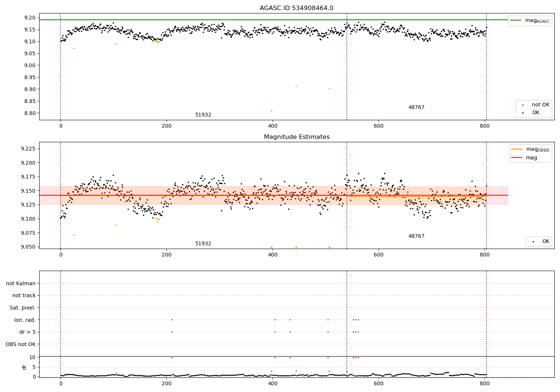This screenshot has height=392, width=560.
Task: Click the 200 x-axis tick of the middle plot
Action: (x=167, y=255)
